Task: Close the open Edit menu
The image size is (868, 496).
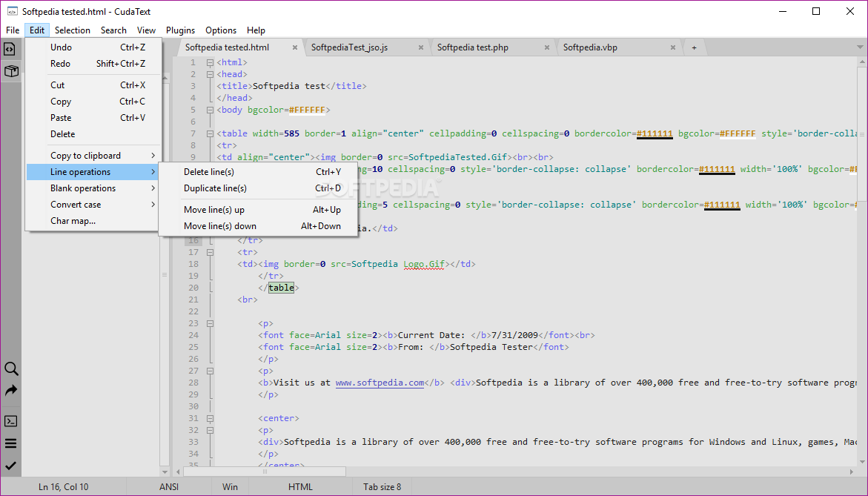Action: 37,30
